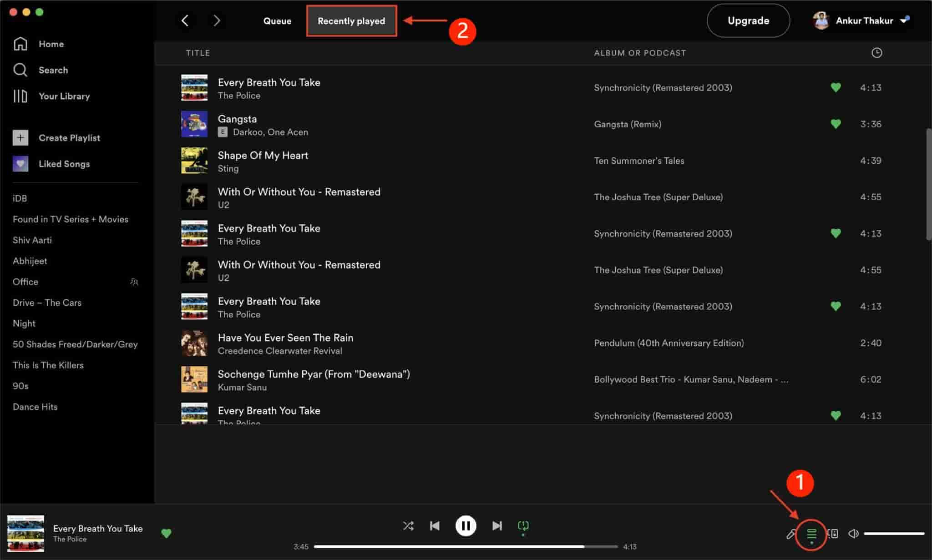Click Create Playlist in sidebar
Viewport: 932px width, 560px height.
coord(69,137)
